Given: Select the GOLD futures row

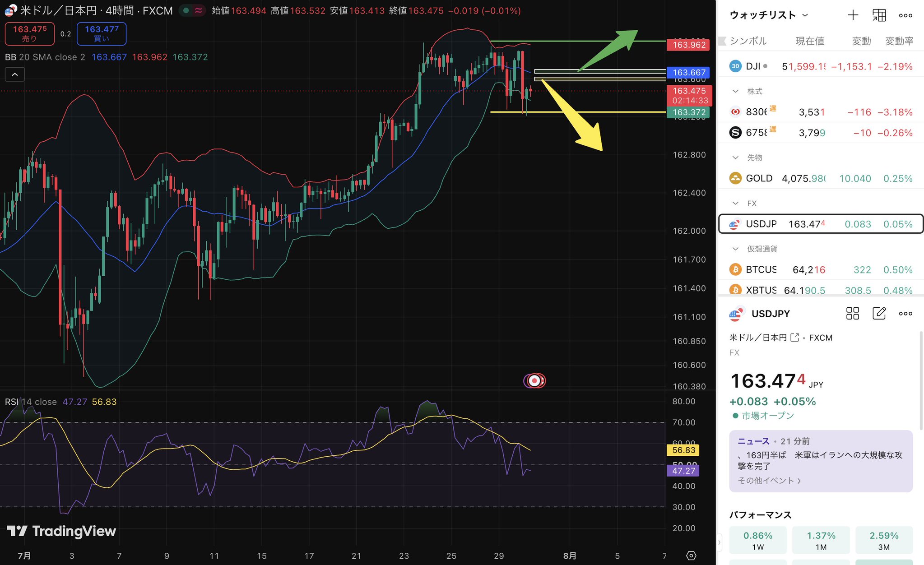Looking at the screenshot, I should (821, 178).
